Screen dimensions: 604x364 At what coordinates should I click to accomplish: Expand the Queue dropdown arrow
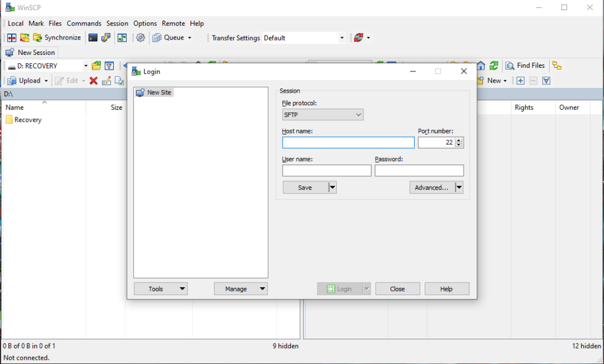[x=189, y=38]
